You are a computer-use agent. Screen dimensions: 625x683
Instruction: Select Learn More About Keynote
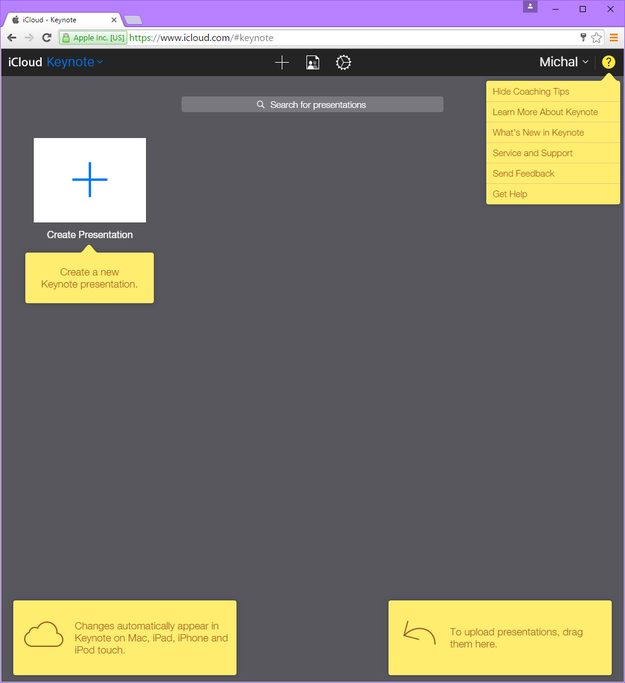pos(553,112)
